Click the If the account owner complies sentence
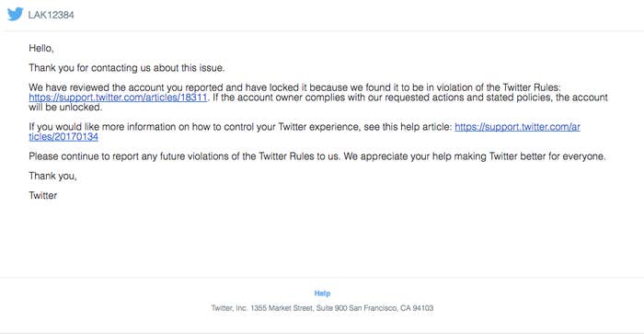644x334 pixels. tap(410, 98)
